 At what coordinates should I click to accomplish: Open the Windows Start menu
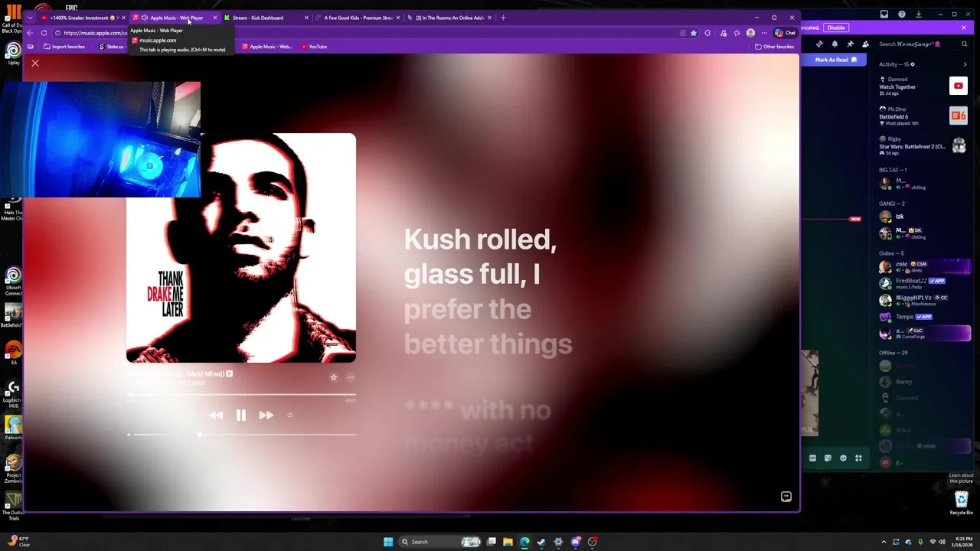click(388, 542)
